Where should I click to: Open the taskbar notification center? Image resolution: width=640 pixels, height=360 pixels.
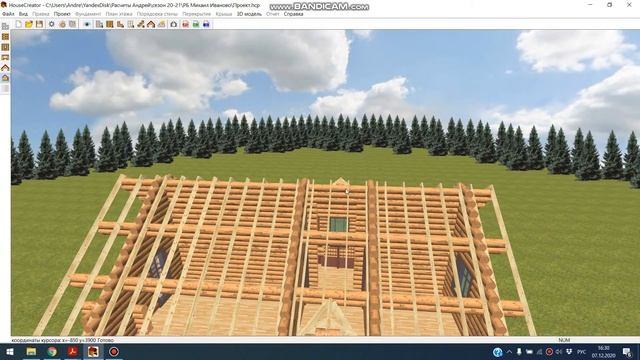[627, 351]
